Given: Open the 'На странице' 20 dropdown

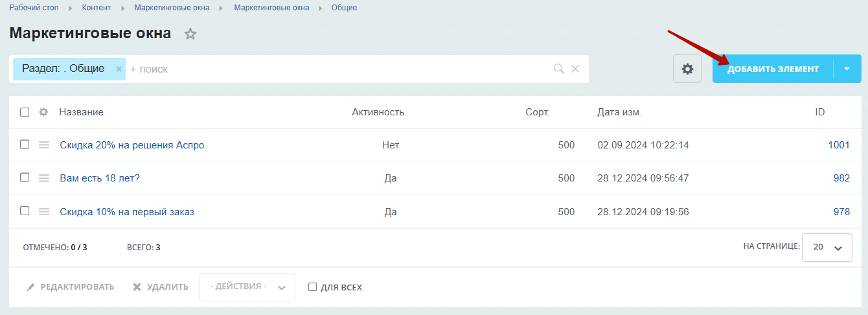Looking at the screenshot, I should pyautogui.click(x=827, y=248).
